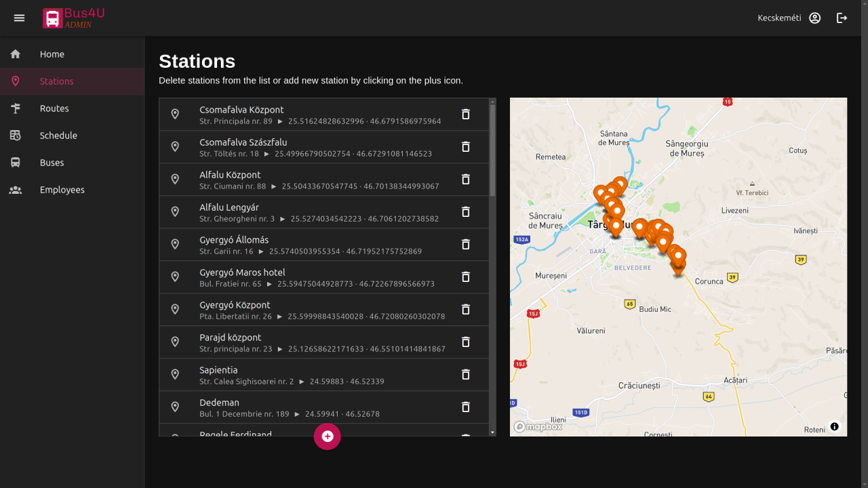Delete the Csomafalva Központ station
This screenshot has width=868, height=488.
465,115
